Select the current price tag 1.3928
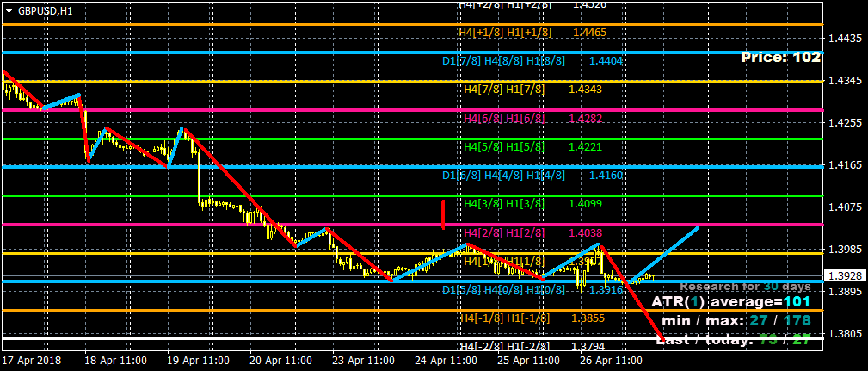This screenshot has width=868, height=371. point(844,275)
